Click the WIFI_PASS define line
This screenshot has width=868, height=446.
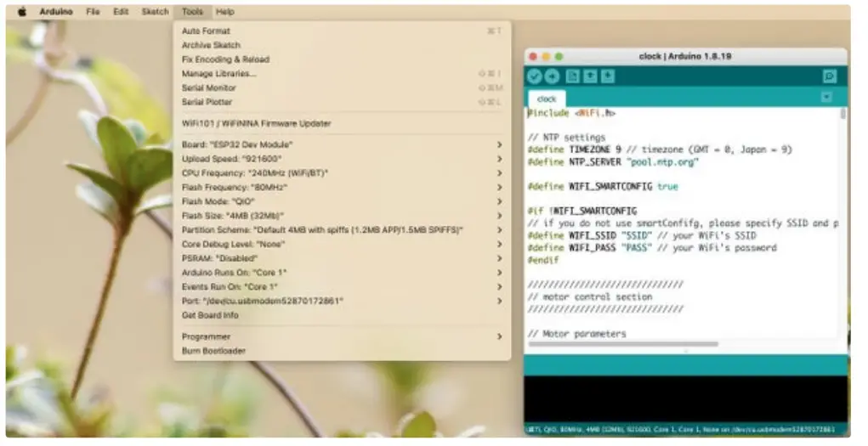(652, 248)
